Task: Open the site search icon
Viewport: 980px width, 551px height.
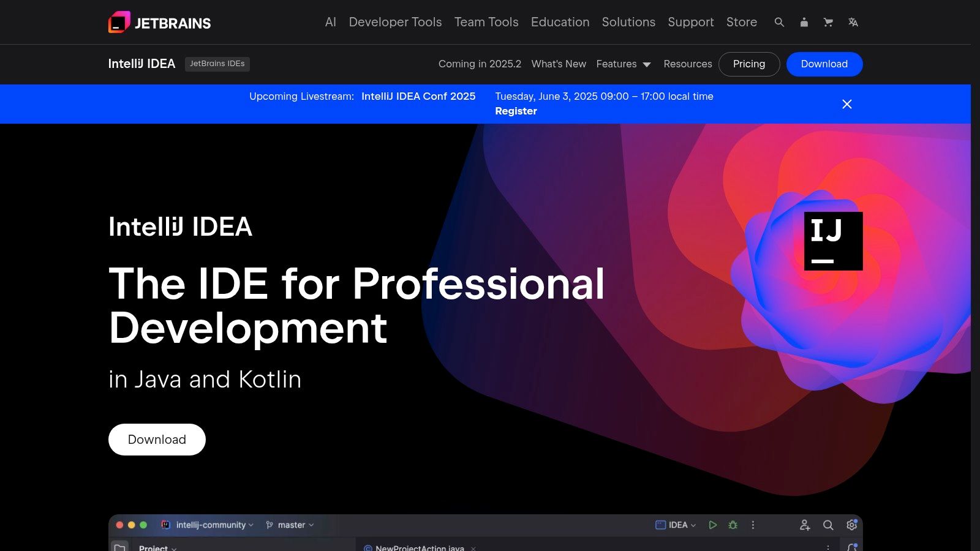Action: coord(779,22)
